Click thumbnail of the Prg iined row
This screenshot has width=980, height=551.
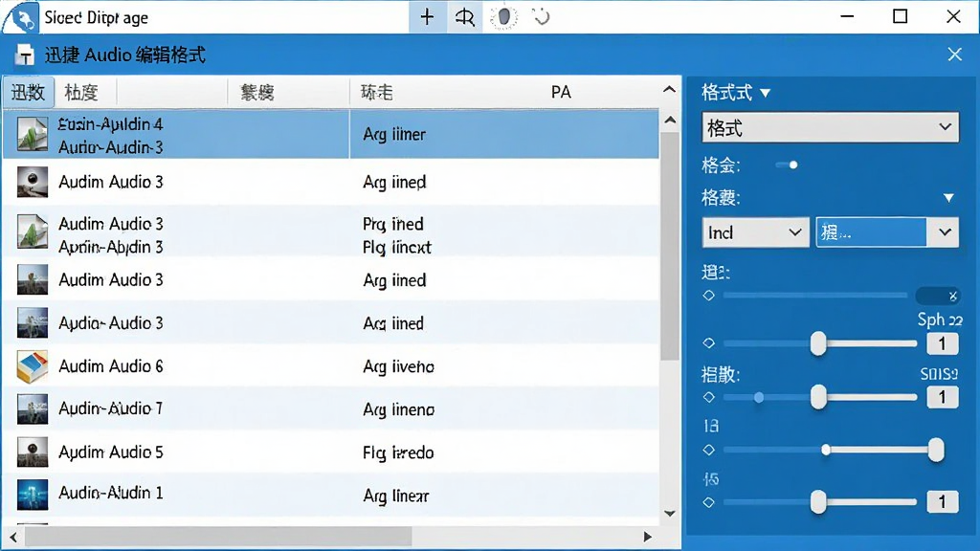[x=33, y=231]
